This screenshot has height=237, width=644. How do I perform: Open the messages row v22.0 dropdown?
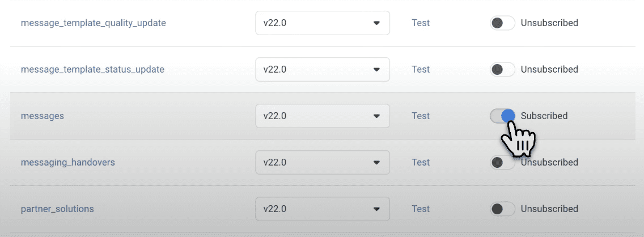[x=323, y=116]
